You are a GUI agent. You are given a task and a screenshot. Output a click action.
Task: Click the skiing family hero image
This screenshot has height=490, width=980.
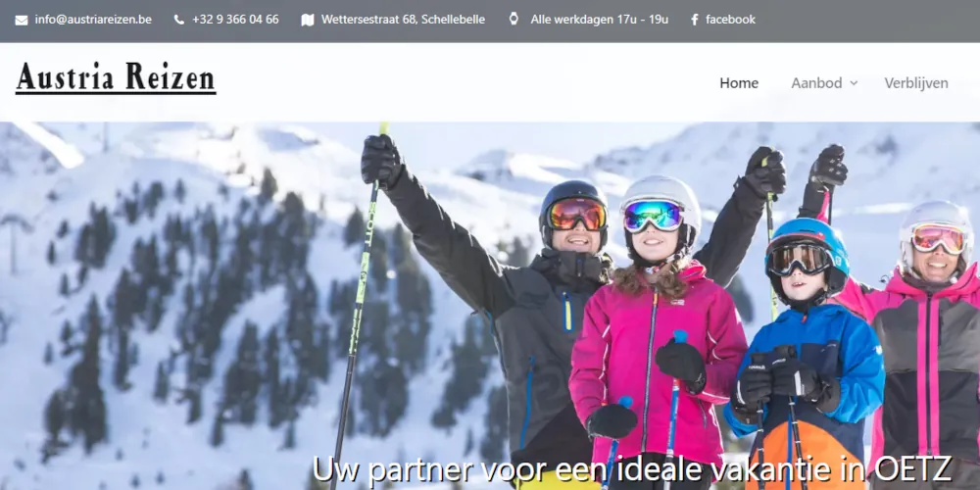tap(490, 306)
